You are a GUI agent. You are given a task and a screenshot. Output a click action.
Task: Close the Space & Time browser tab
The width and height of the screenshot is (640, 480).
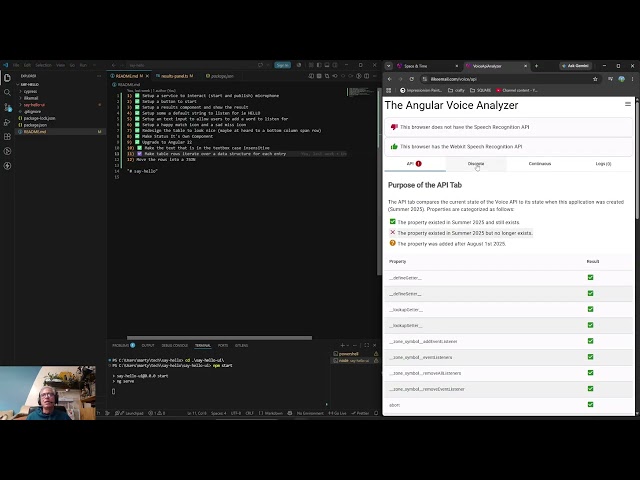456,66
